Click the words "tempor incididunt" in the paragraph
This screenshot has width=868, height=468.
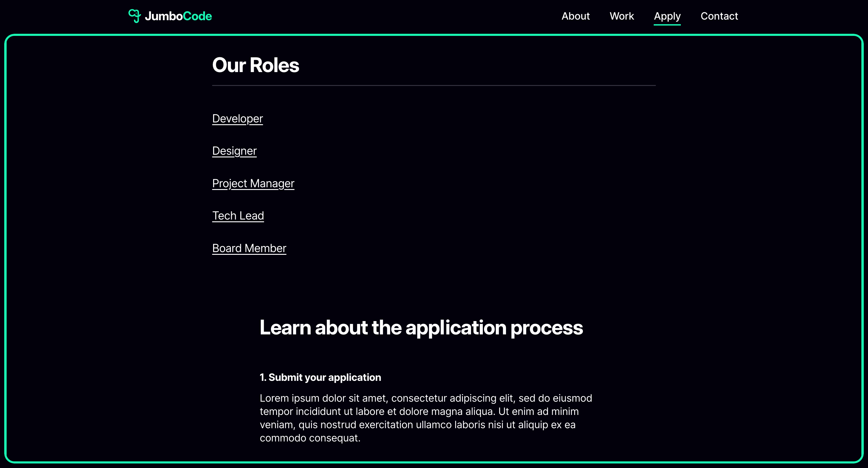point(300,411)
